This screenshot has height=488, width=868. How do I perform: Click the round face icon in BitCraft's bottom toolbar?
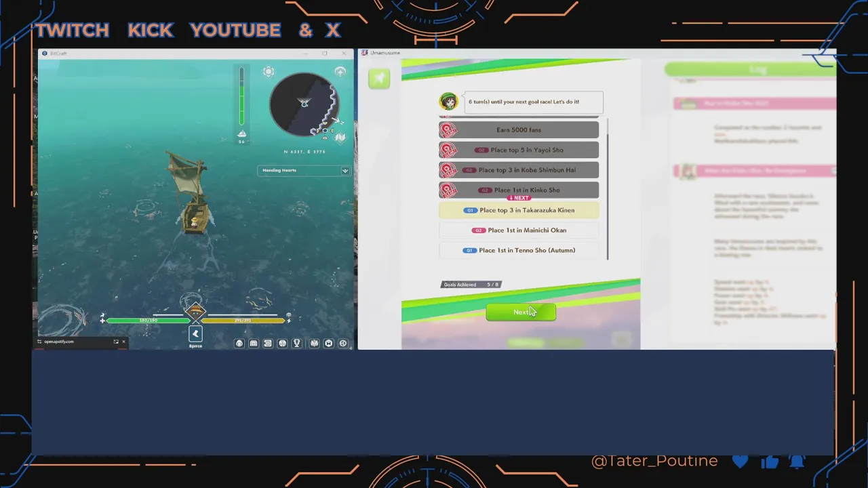coord(239,344)
